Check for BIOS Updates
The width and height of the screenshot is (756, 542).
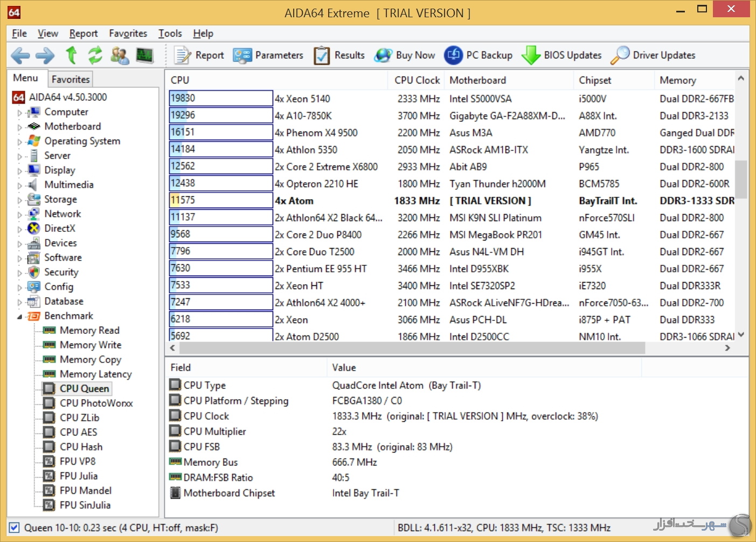(x=561, y=55)
